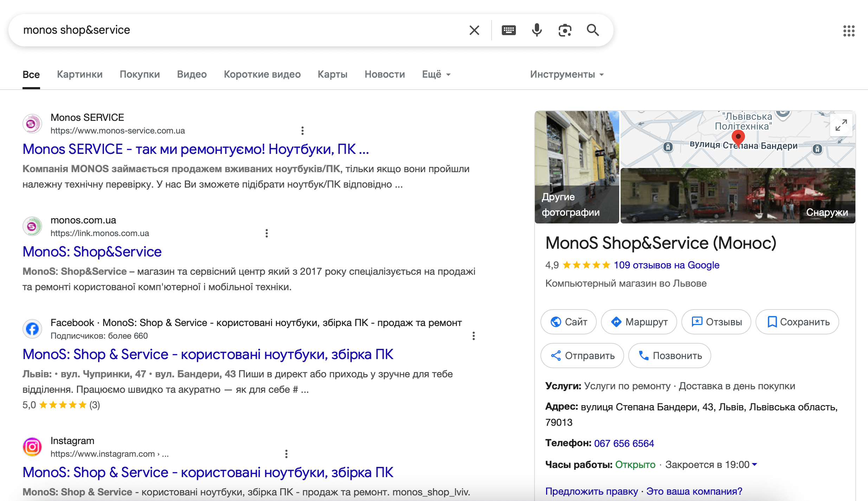Open search by image camera icon

click(565, 30)
